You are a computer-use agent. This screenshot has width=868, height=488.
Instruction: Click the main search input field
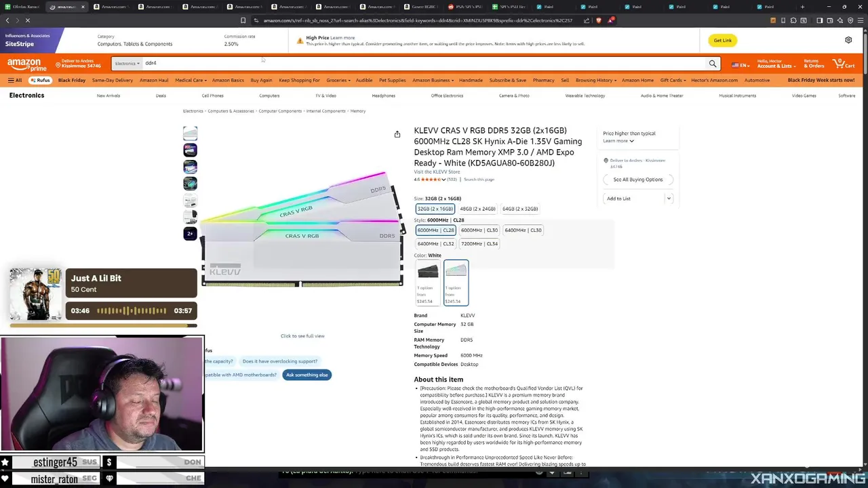(x=423, y=63)
